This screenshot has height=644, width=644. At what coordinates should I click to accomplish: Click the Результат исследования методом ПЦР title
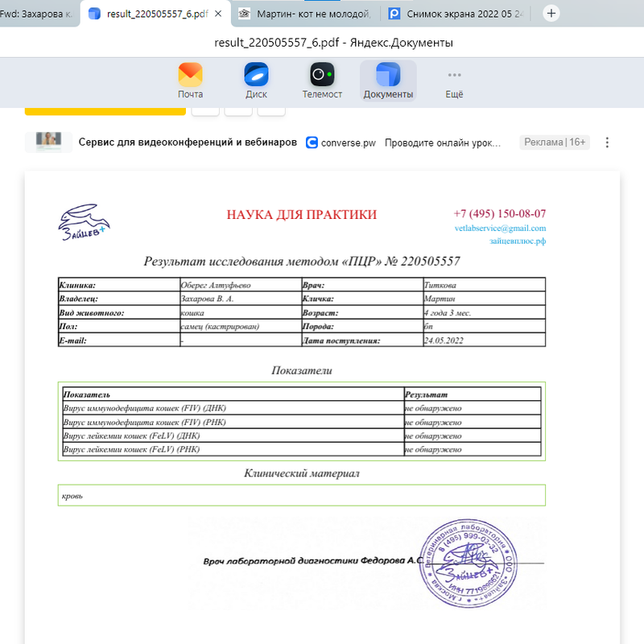coord(301,261)
